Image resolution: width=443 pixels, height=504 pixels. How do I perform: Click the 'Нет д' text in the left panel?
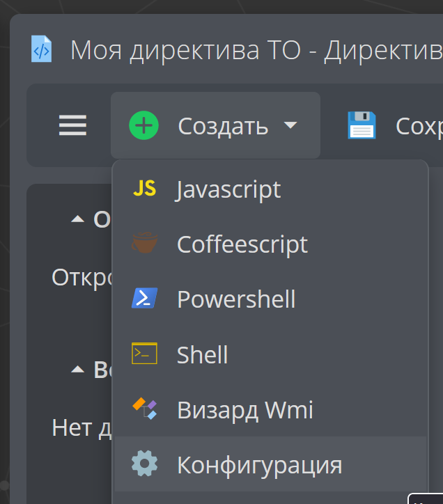(x=81, y=428)
